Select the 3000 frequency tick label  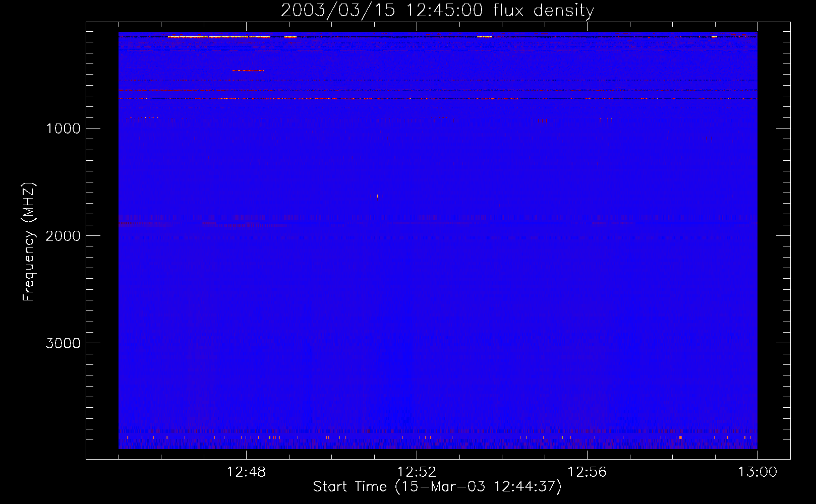click(x=63, y=343)
